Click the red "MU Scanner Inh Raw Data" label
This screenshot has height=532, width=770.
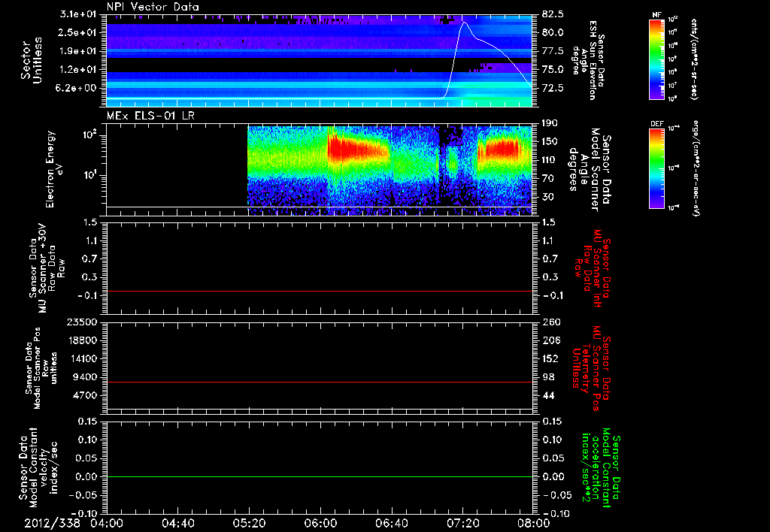pyautogui.click(x=593, y=268)
